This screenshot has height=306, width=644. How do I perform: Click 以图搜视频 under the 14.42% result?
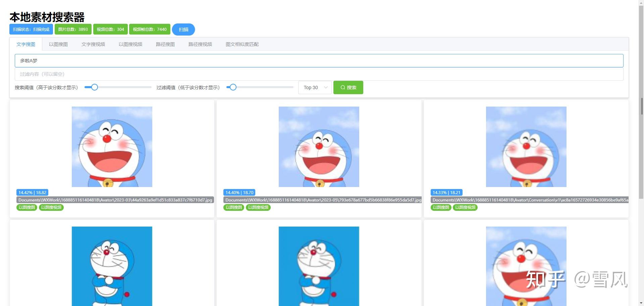(51, 207)
